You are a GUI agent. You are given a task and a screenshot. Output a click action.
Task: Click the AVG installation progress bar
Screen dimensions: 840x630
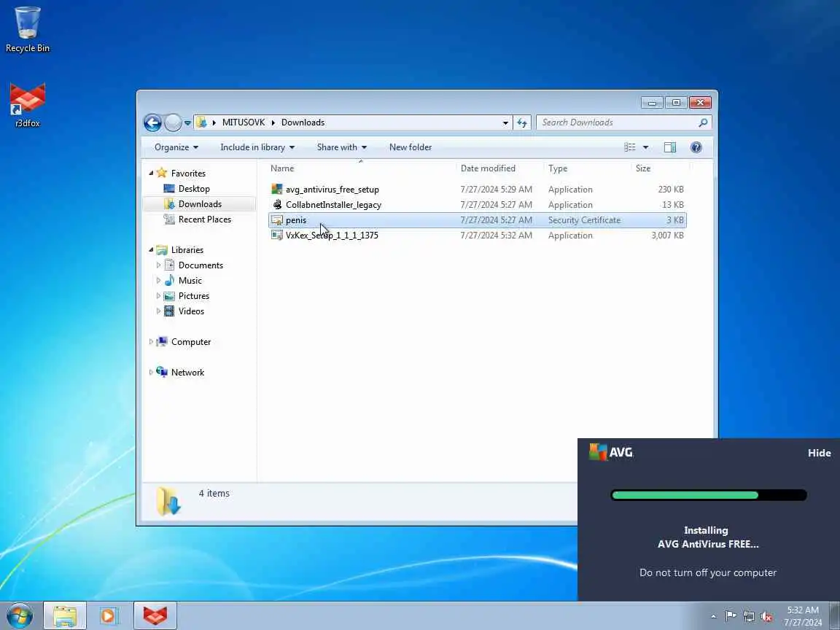coord(708,495)
